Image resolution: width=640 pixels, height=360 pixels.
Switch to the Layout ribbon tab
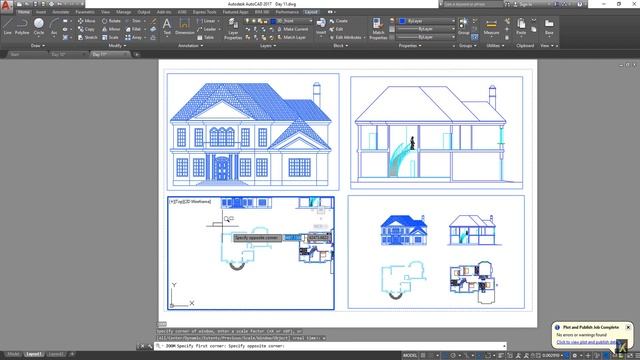[311, 12]
